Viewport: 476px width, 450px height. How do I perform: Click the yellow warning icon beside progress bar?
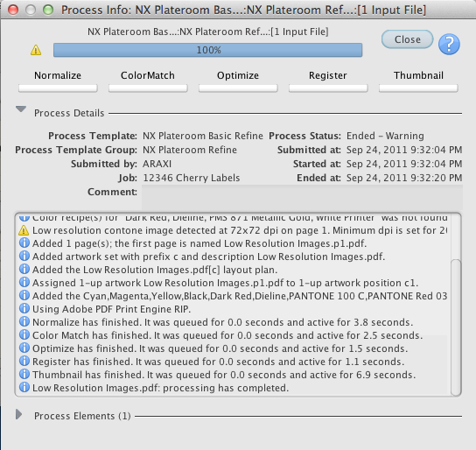36,50
